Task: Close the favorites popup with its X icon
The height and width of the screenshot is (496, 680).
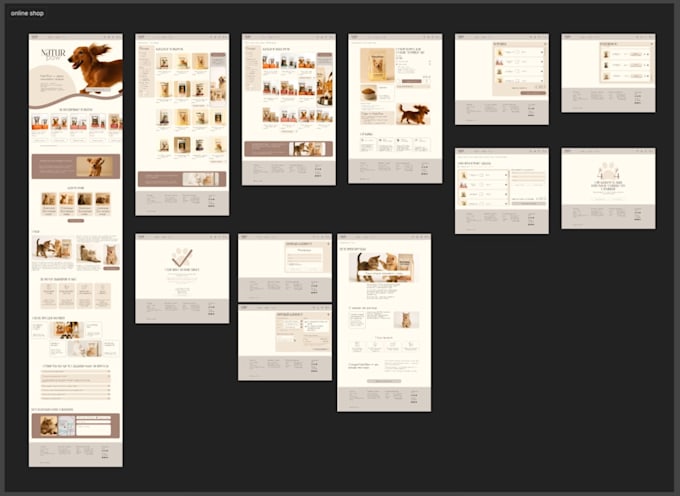Action: pyautogui.click(x=651, y=44)
